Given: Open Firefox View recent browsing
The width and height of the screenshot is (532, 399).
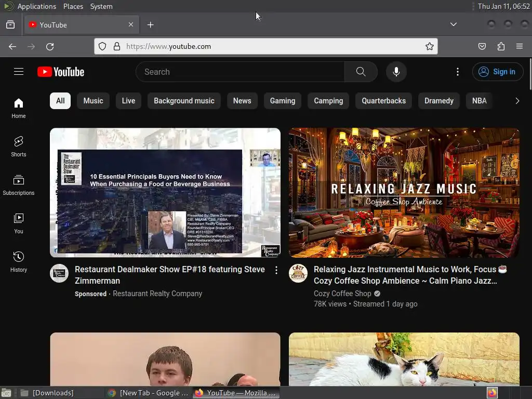Looking at the screenshot, I should pyautogui.click(x=10, y=25).
